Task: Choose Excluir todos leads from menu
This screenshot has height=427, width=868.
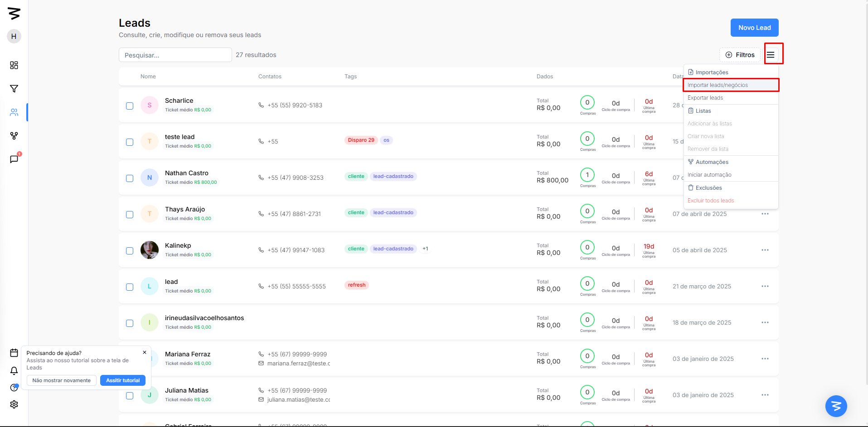Action: tap(731, 201)
